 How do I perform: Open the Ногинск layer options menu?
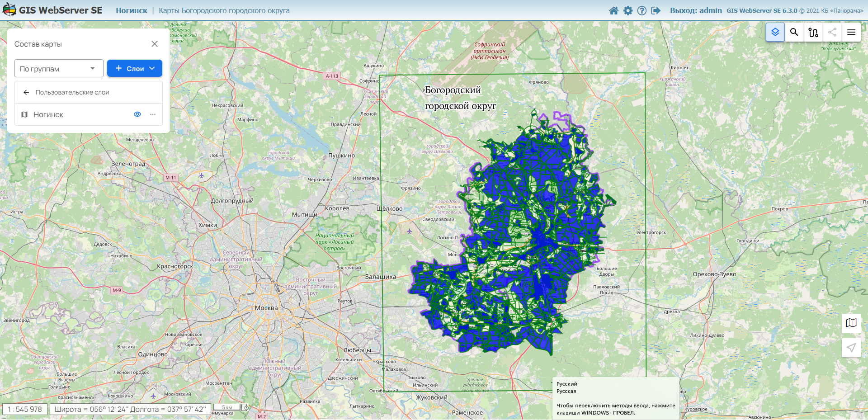click(x=153, y=114)
